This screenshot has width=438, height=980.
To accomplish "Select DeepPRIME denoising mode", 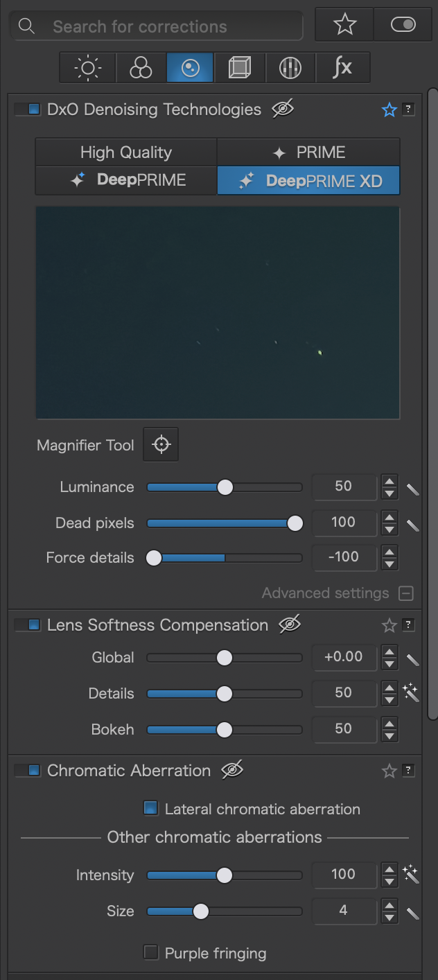I will pyautogui.click(x=126, y=180).
